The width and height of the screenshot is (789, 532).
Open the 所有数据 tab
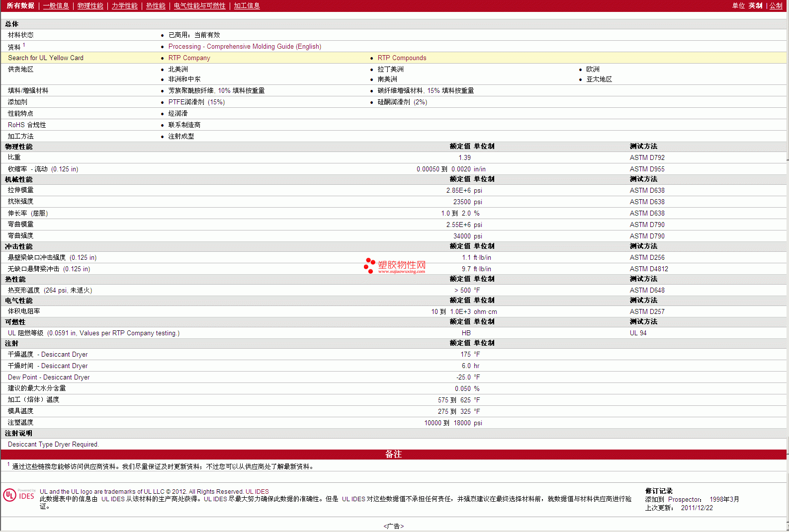pos(20,6)
